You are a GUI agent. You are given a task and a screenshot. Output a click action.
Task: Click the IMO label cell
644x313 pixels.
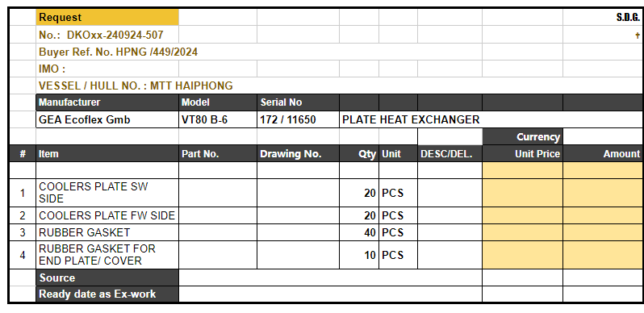107,69
